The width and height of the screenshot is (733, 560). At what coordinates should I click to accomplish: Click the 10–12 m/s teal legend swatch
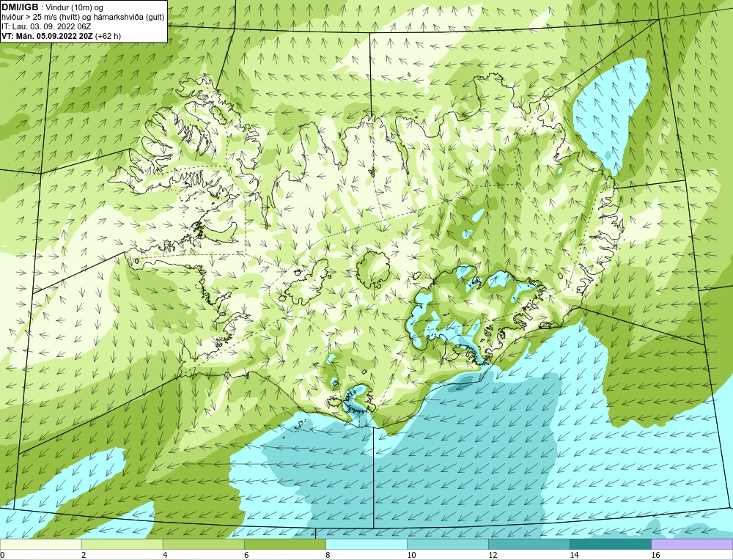[447, 544]
